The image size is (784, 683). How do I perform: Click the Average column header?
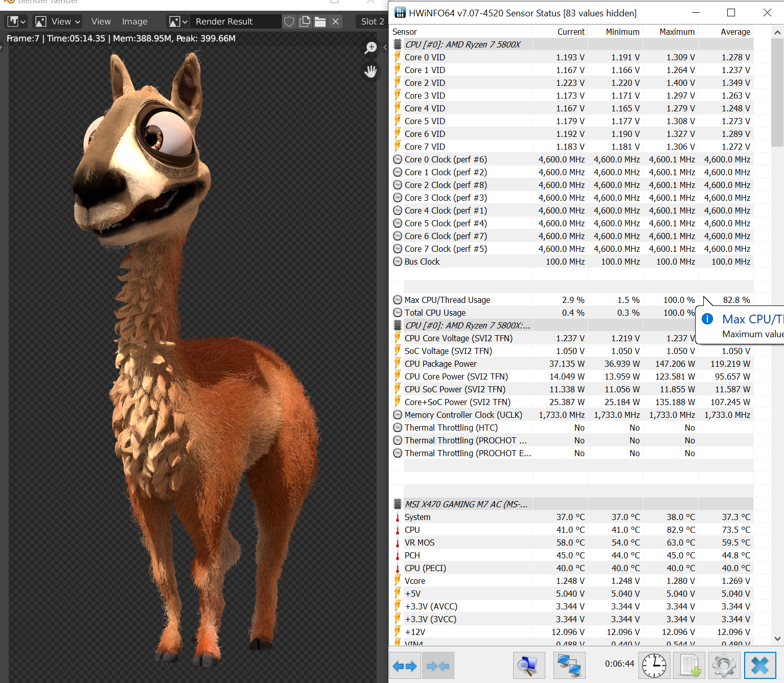click(x=726, y=32)
